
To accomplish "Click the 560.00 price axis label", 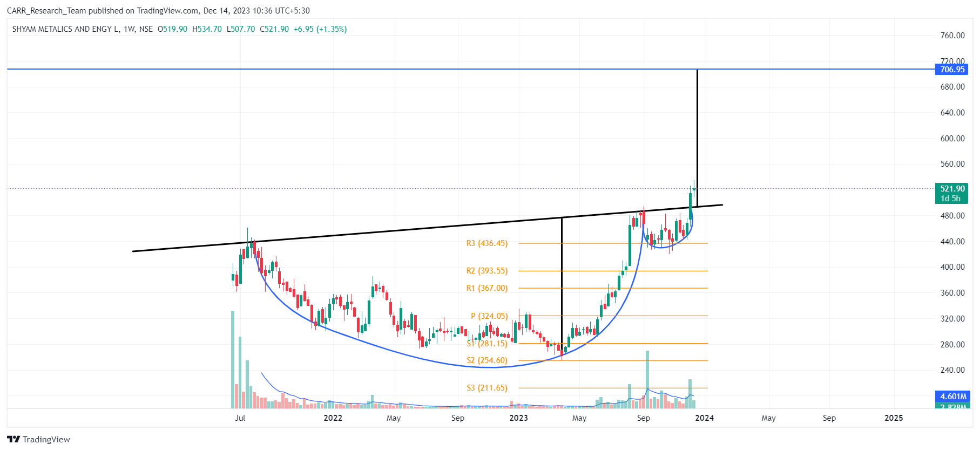I will [x=952, y=164].
